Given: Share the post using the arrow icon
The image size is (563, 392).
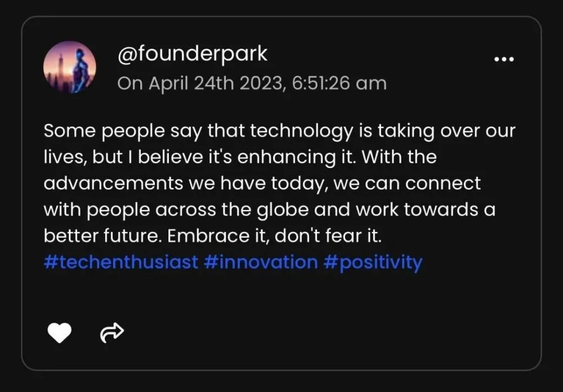Looking at the screenshot, I should [x=111, y=333].
